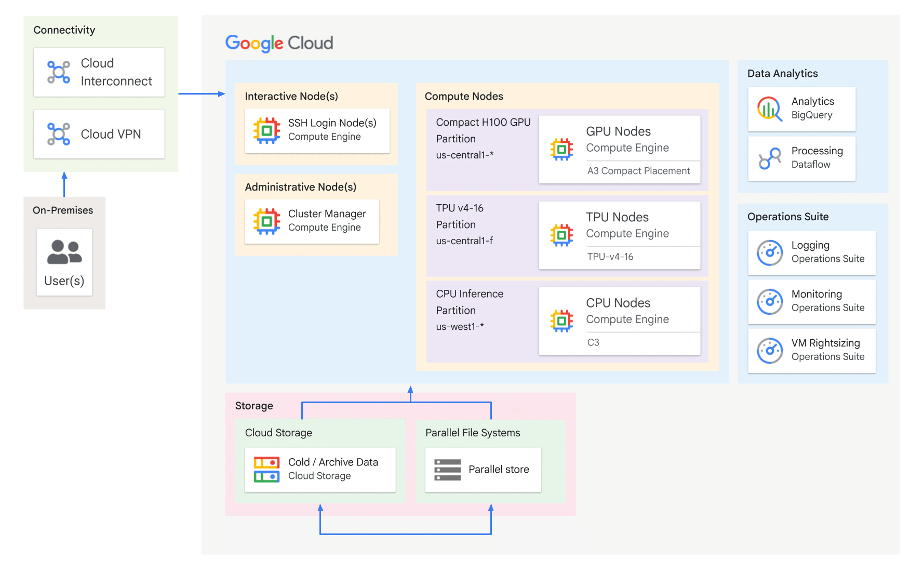924x561 pixels.
Task: Click the On-Premises section heading
Action: 63,210
